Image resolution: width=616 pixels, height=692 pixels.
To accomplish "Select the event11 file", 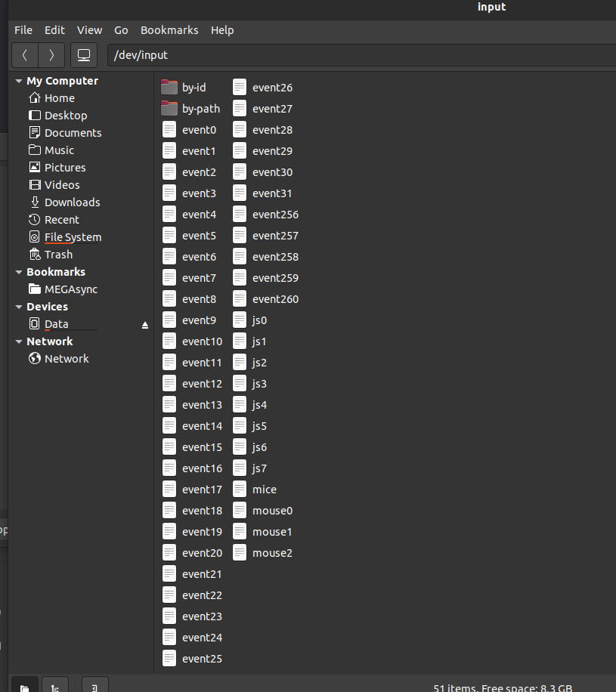I will point(192,363).
